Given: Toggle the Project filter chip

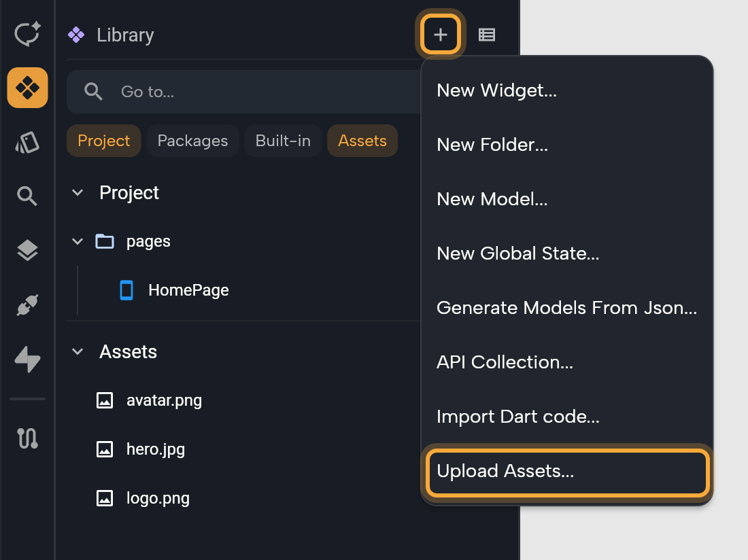Looking at the screenshot, I should point(103,141).
